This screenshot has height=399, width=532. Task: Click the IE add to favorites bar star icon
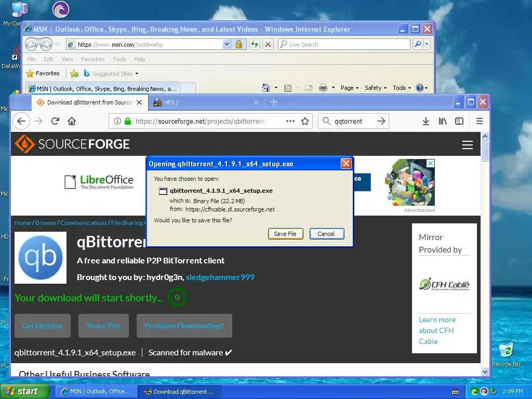[x=74, y=74]
